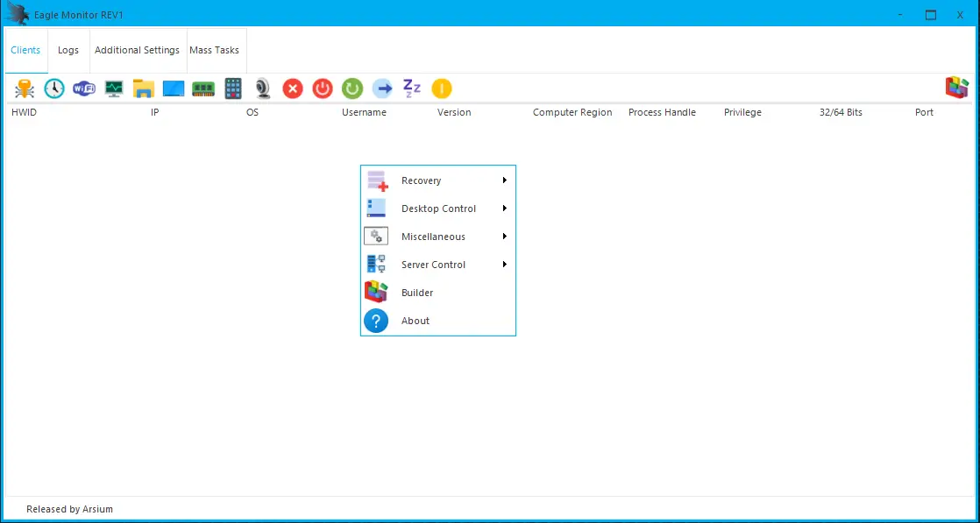Click the WiFi icon in the toolbar
The image size is (980, 523).
(84, 88)
